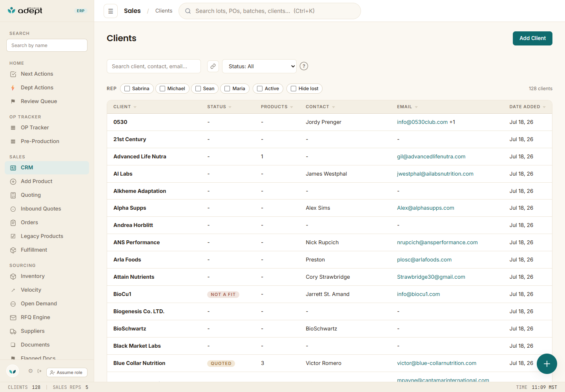Click the OP Tracker grid icon
This screenshot has height=392, width=565.
[13, 128]
